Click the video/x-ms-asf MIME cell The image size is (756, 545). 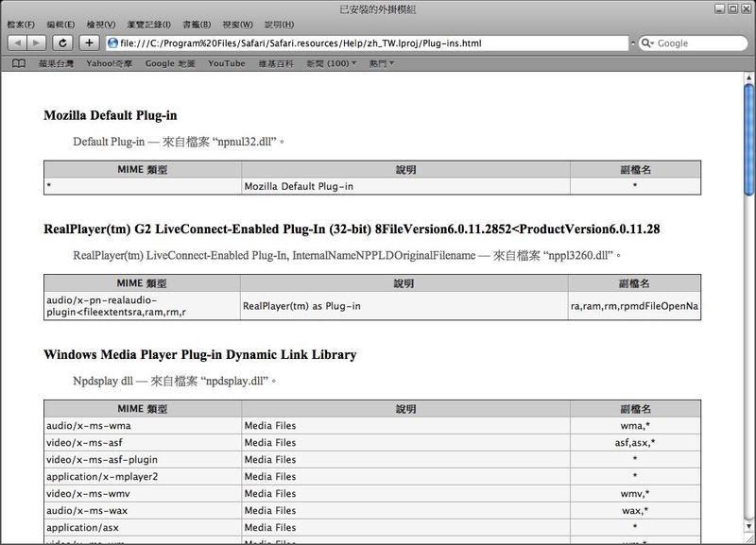[143, 442]
